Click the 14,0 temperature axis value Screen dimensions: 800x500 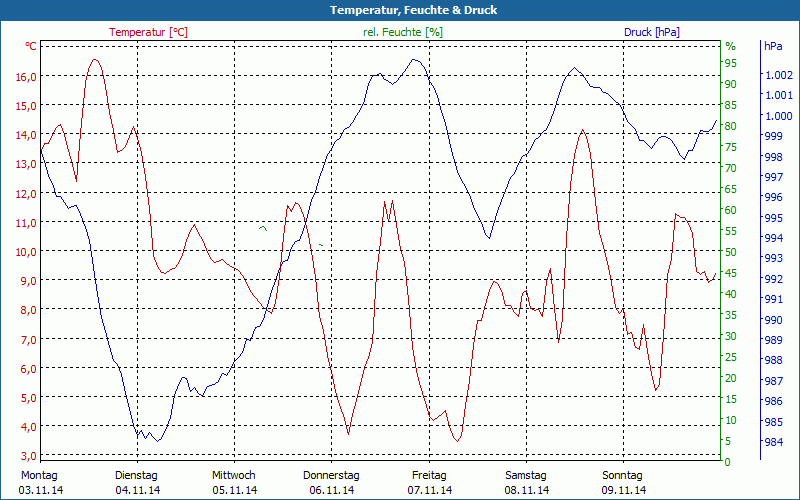tap(27, 135)
